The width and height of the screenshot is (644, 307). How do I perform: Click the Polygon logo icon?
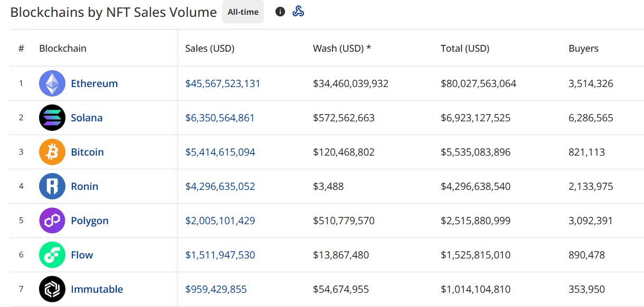coord(52,220)
